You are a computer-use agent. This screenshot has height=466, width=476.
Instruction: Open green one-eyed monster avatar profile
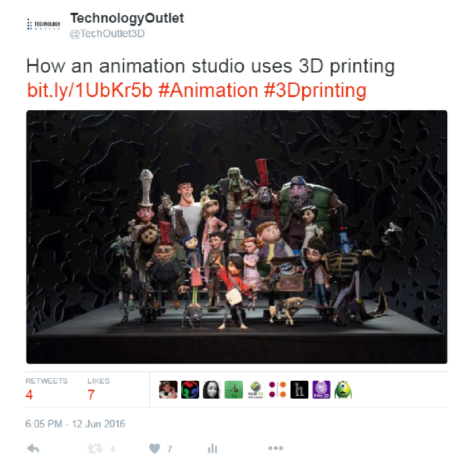click(x=343, y=390)
